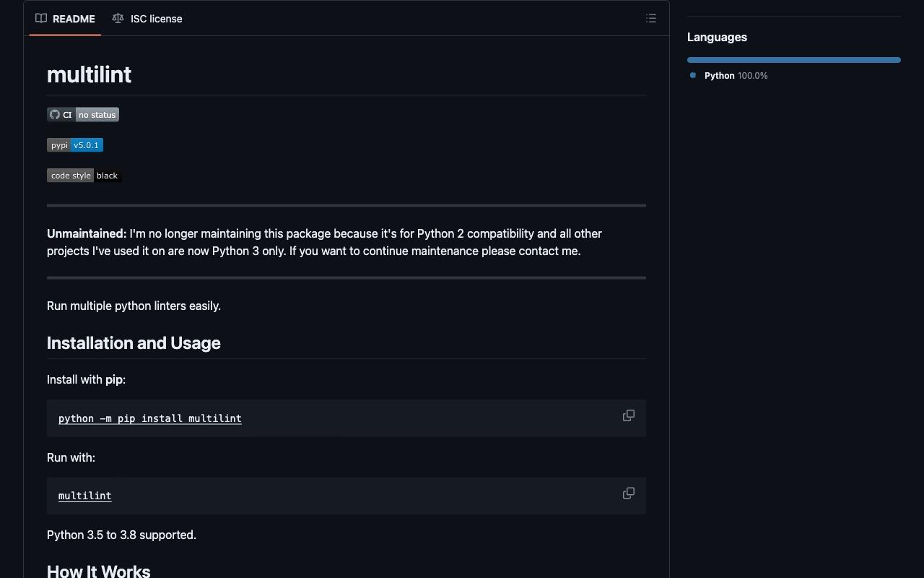
Task: Click the book icon on README tab
Action: coord(41,19)
